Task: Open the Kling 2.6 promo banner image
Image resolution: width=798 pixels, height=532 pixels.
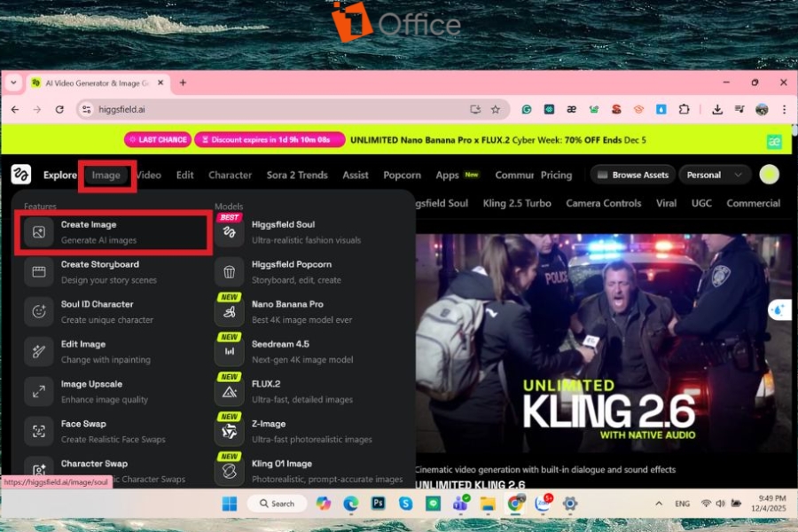Action: pos(603,343)
